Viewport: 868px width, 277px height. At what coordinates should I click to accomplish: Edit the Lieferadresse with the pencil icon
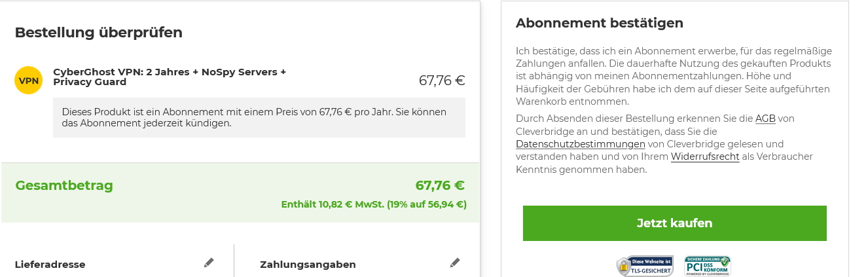209,263
